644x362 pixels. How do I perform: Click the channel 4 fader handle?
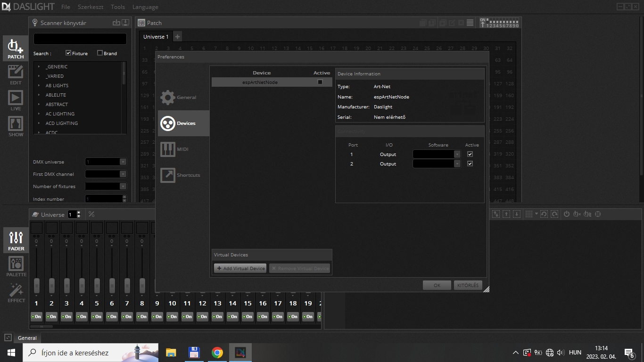tap(82, 285)
